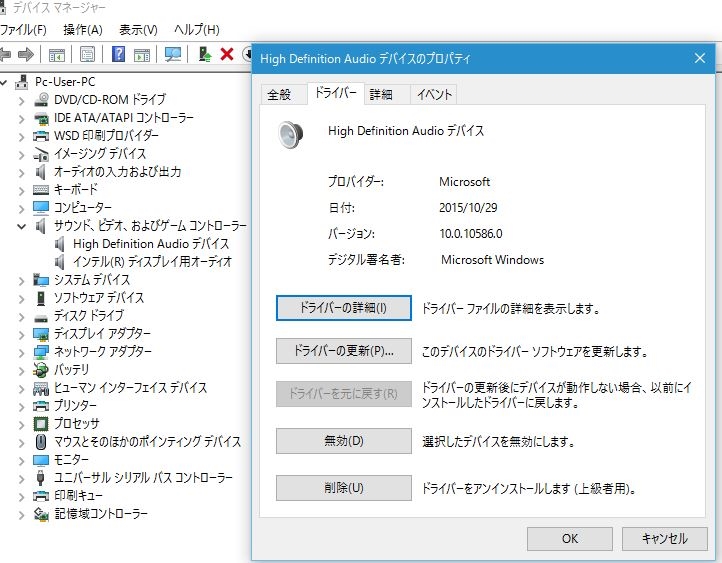Viewport: 722px width, 563px height.
Task: Select the ネットワーク アダプター label
Action: coord(103,352)
